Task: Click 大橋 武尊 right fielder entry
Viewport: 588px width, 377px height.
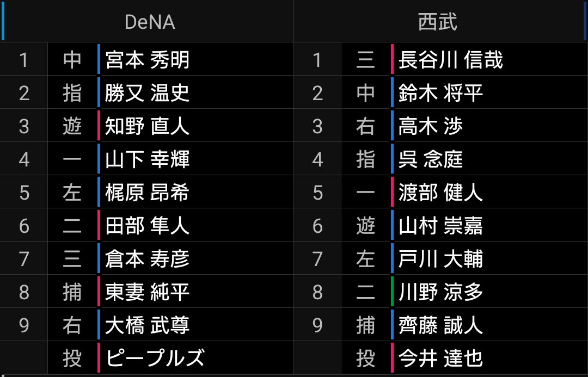Action: 147,325
